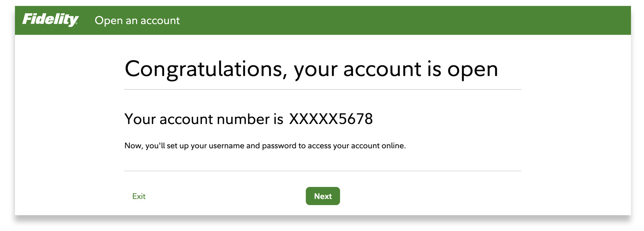Click "set up" in the instruction sentence
Viewport: 644px width, 231px height.
(x=177, y=146)
